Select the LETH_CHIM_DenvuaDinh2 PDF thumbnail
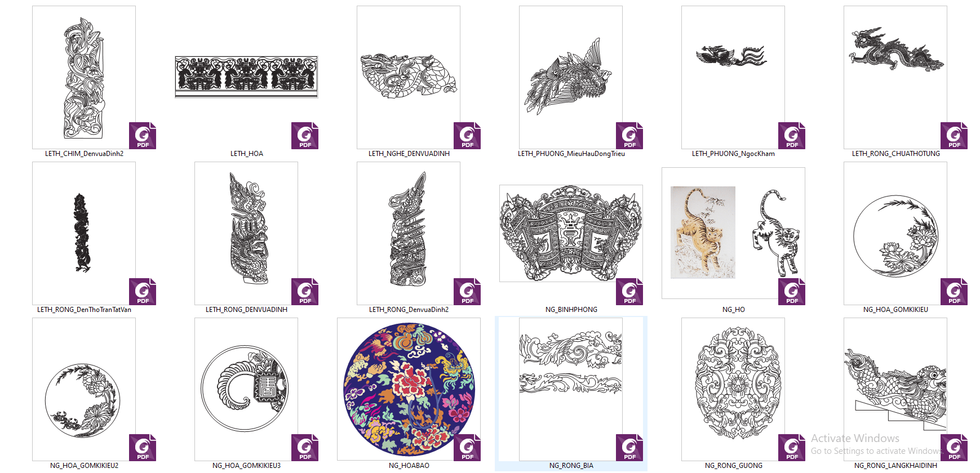Image resolution: width=980 pixels, height=473 pixels. pos(84,78)
